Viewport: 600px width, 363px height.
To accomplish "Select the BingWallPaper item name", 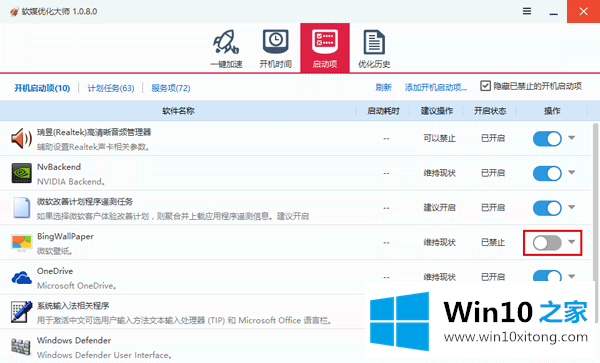I will [65, 236].
